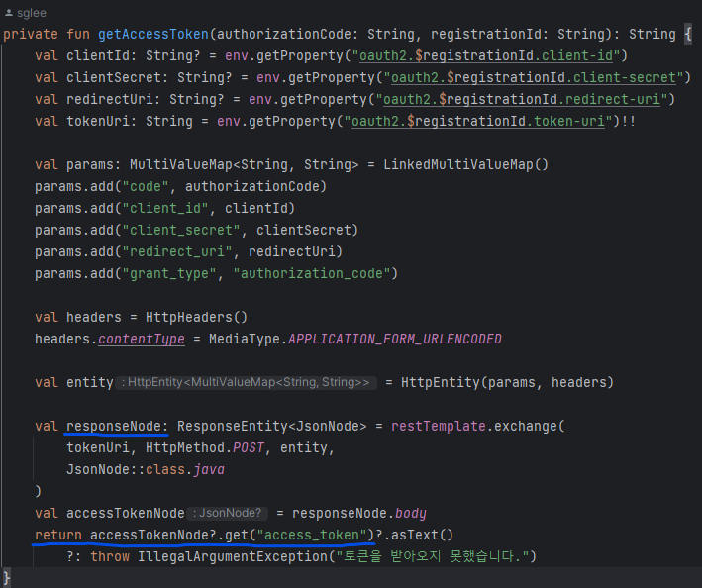Click JsonNode::class.java argument
Viewport: 702px width, 588px height.
pyautogui.click(x=146, y=470)
